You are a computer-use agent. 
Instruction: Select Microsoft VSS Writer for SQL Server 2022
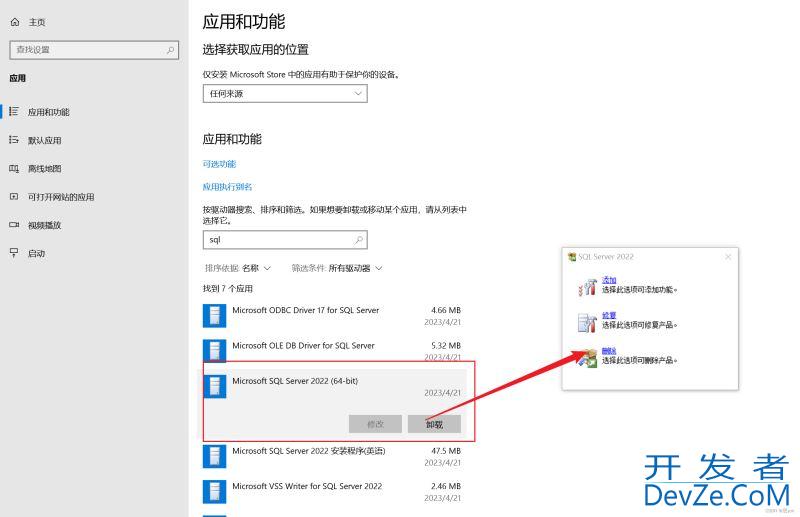(x=333, y=491)
